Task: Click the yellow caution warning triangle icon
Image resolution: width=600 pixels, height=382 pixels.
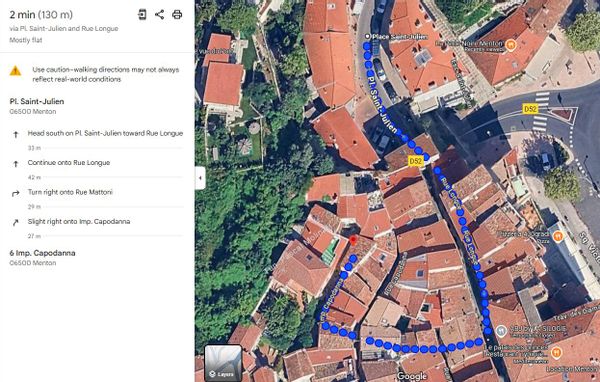Action: coord(15,71)
